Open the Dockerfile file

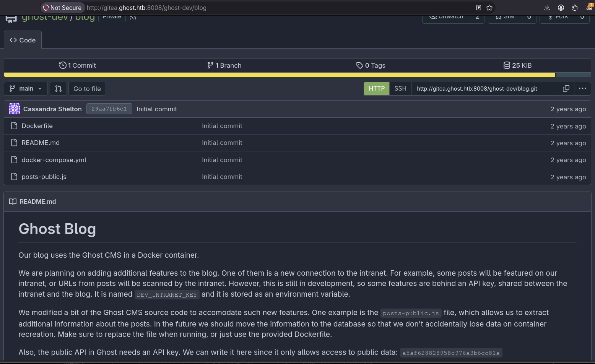37,126
